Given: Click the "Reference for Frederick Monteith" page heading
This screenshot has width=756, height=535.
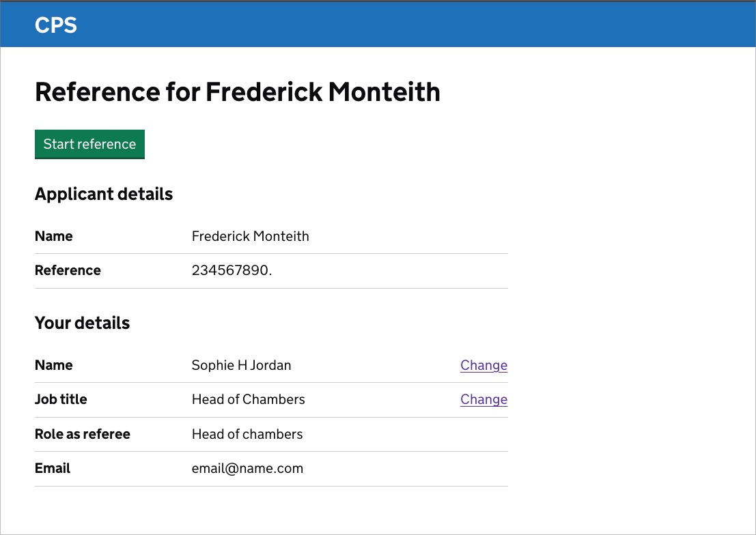Looking at the screenshot, I should 237,91.
